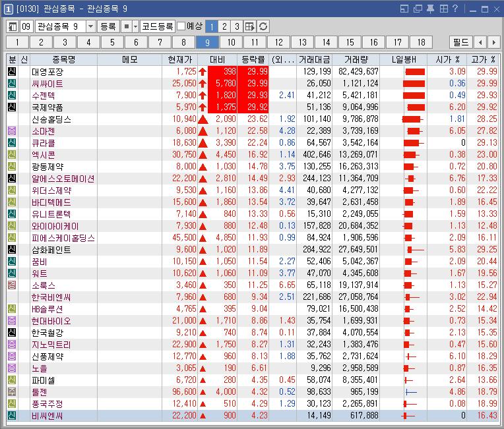Click the price 96,600 in 툴젠 row
This screenshot has width=504, height=429.
[184, 391]
